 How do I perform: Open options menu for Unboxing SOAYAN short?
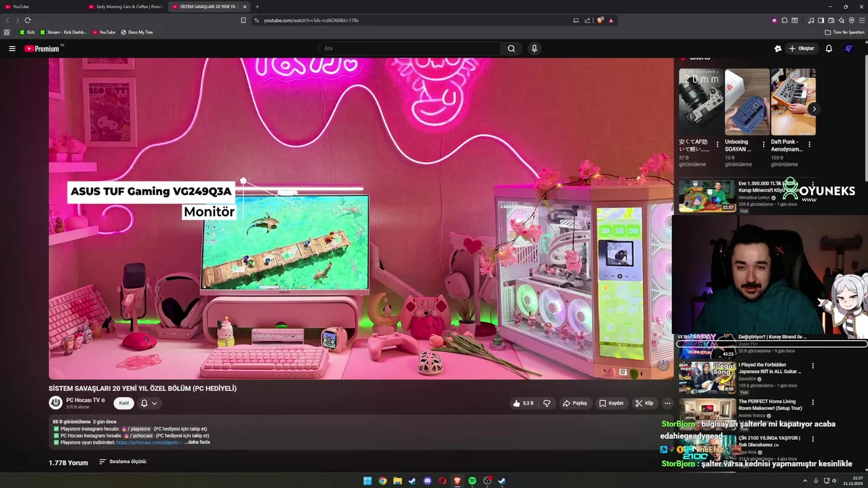764,144
